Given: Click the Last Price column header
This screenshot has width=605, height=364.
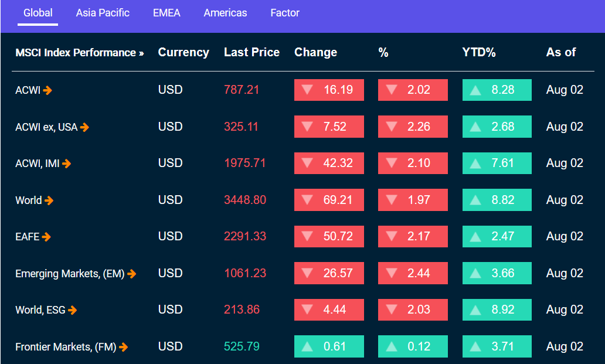Looking at the screenshot, I should (251, 53).
